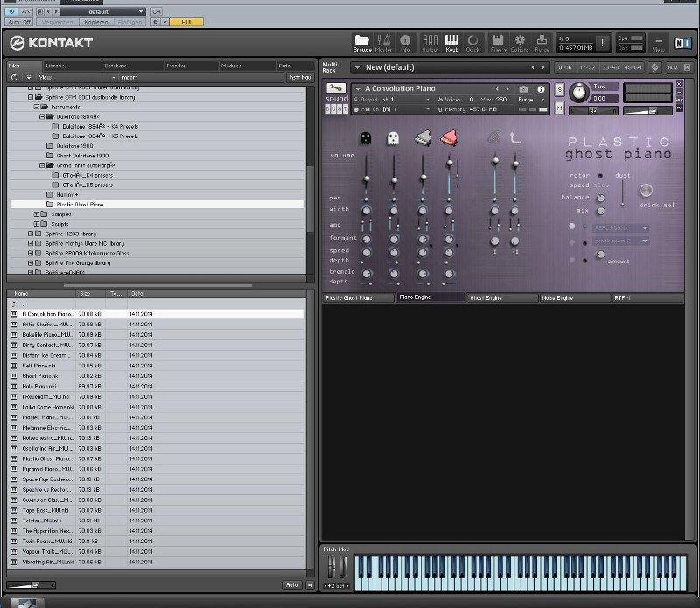Image resolution: width=700 pixels, height=608 pixels.
Task: Open the Ghost Engine tab
Action: [502, 297]
